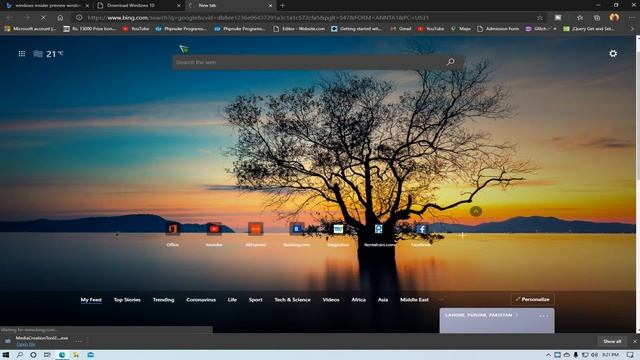This screenshot has height=360, width=640.
Task: Open the YouTube quick link tile
Action: (214, 233)
